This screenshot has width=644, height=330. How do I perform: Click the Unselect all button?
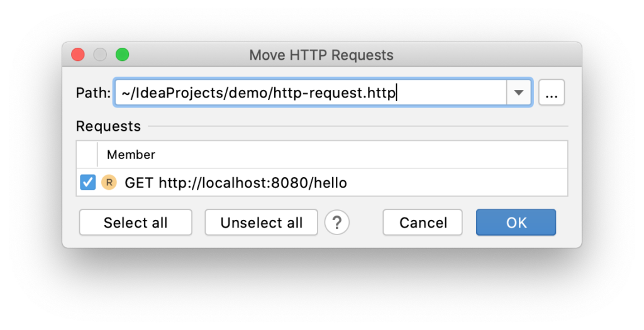click(261, 223)
